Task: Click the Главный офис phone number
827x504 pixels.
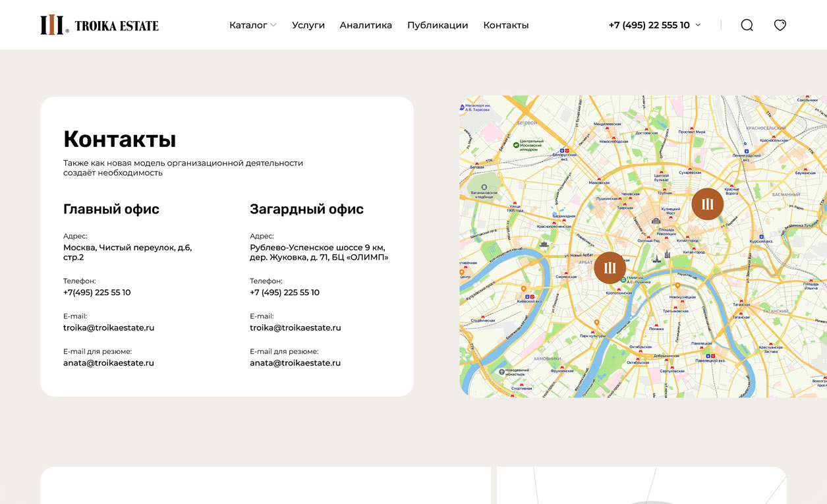Action: pyautogui.click(x=97, y=293)
